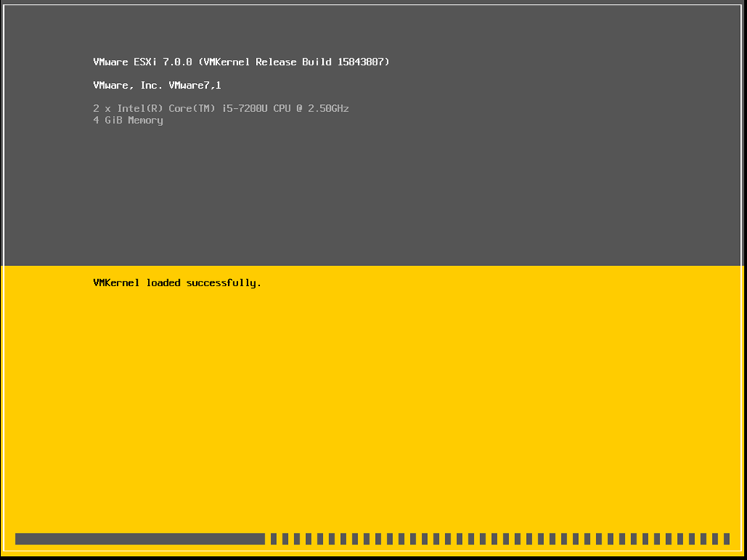Click the filled portion of the boot progress bar
Image resolution: width=747 pixels, height=560 pixels.
(140, 538)
